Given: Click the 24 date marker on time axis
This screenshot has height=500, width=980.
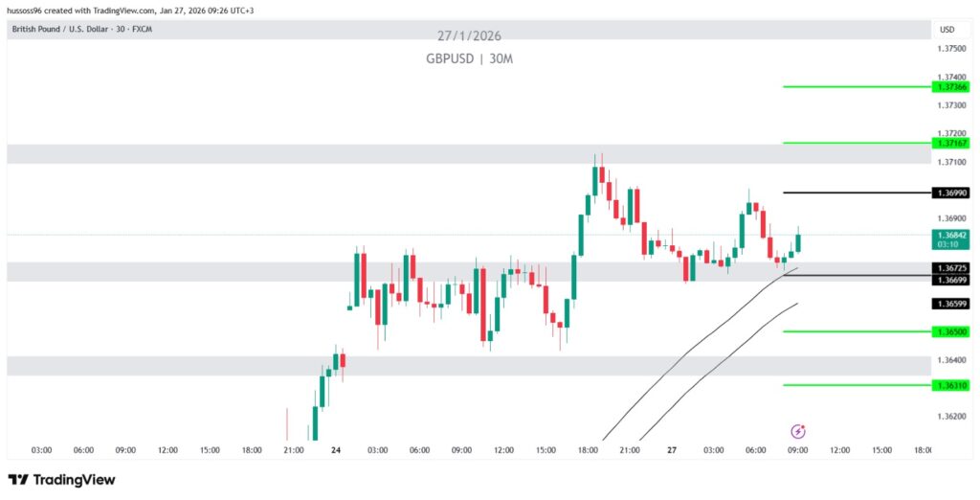Looking at the screenshot, I should point(336,449).
